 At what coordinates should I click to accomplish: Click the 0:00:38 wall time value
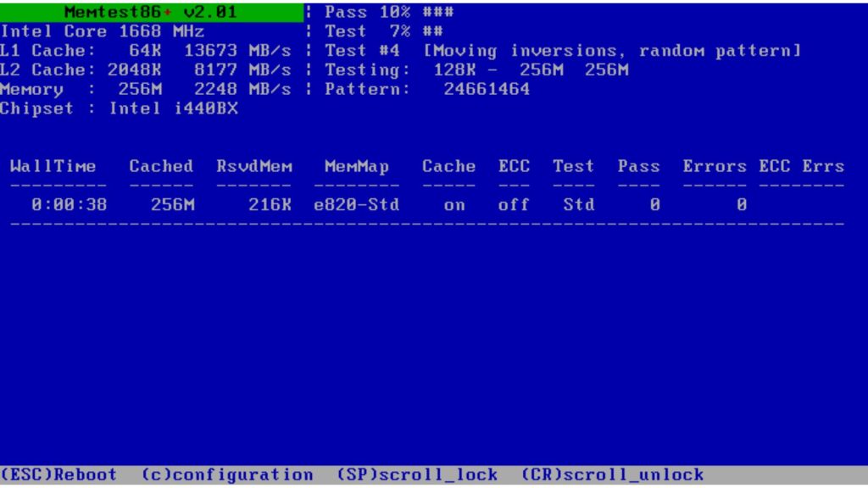(70, 205)
